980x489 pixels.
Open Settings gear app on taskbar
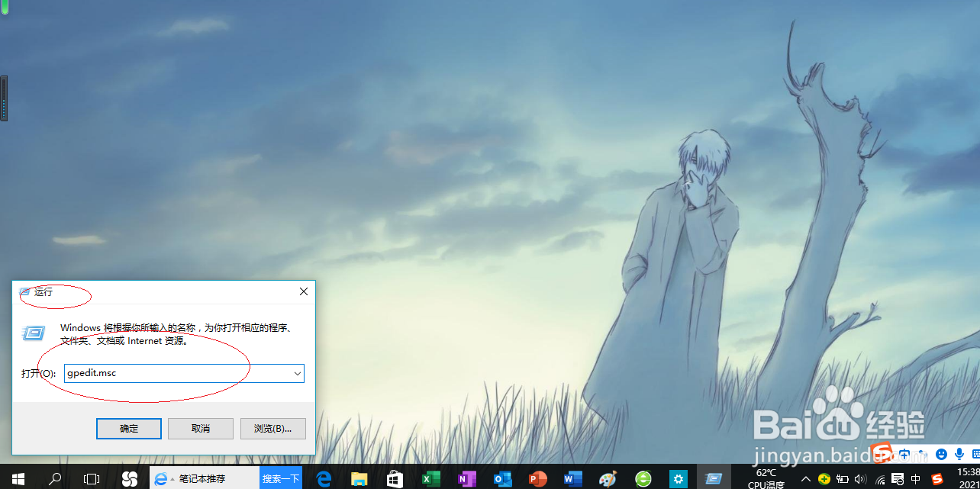pos(679,478)
